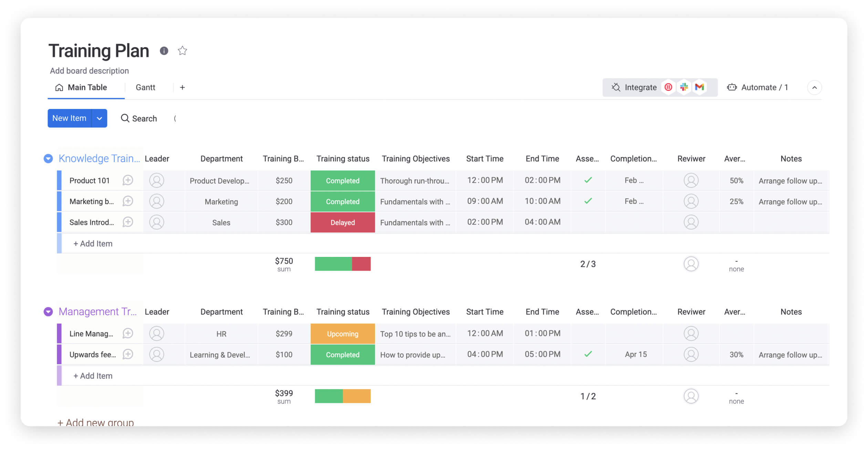The height and width of the screenshot is (450, 868).
Task: Expand the New Item dropdown arrow
Action: (99, 118)
